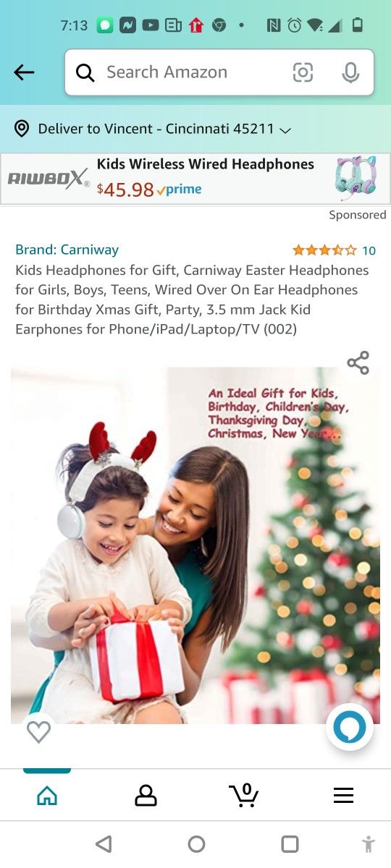This screenshot has width=391, height=868.
Task: Tap Android back navigation button
Action: click(x=104, y=844)
